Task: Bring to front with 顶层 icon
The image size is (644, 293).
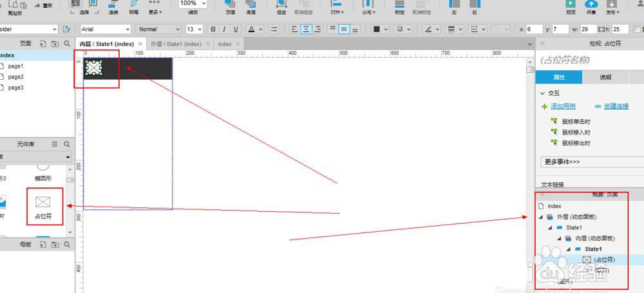Action: (x=230, y=6)
